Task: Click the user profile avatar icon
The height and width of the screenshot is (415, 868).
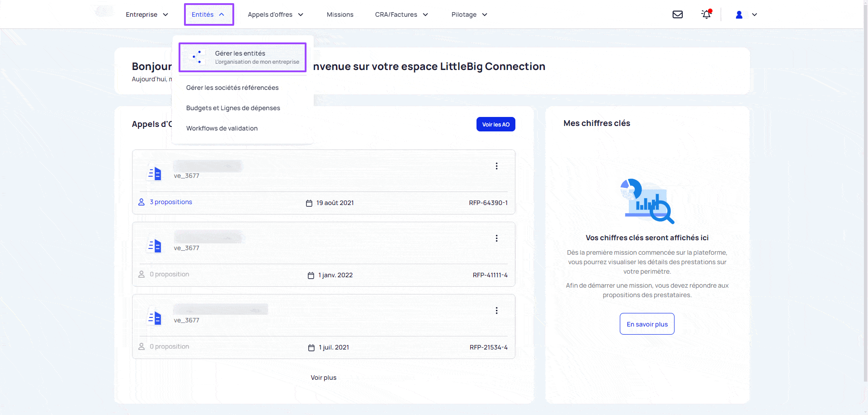Action: coord(739,14)
